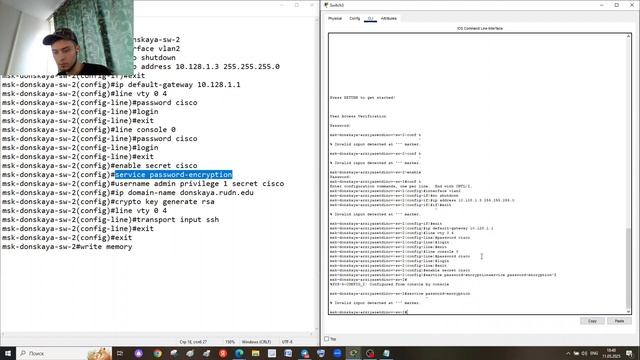Open Task View in the taskbar

[x=120, y=353]
